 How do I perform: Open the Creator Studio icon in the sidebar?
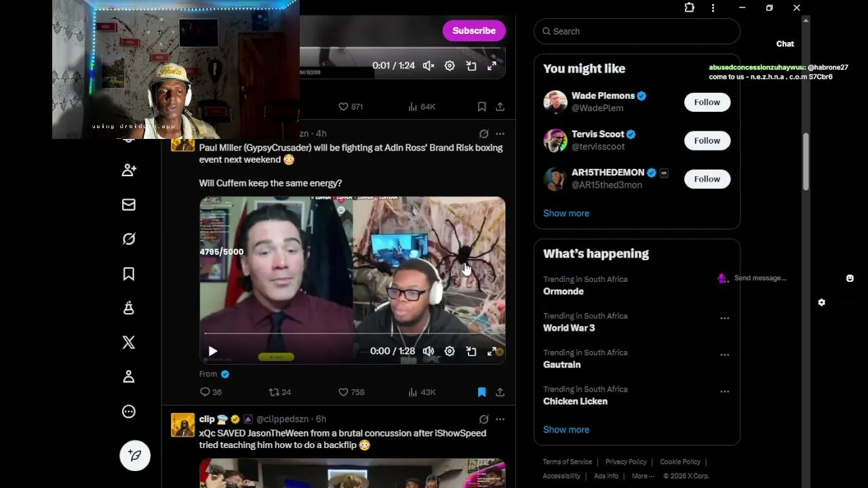129,308
